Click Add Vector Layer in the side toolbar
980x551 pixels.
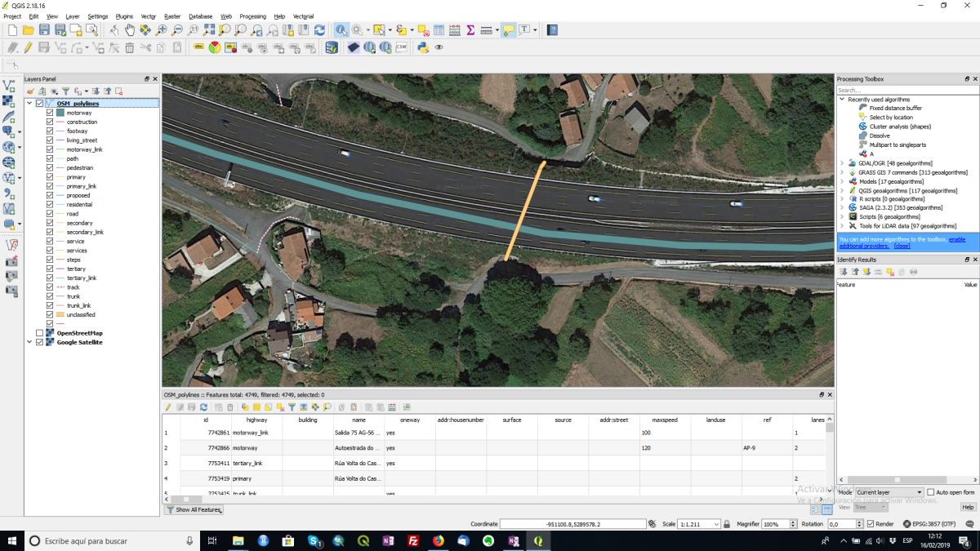(x=9, y=84)
